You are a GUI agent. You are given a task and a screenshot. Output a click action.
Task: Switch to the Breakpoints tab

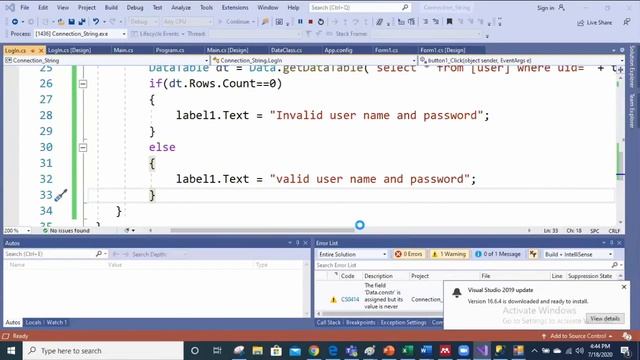click(x=360, y=322)
